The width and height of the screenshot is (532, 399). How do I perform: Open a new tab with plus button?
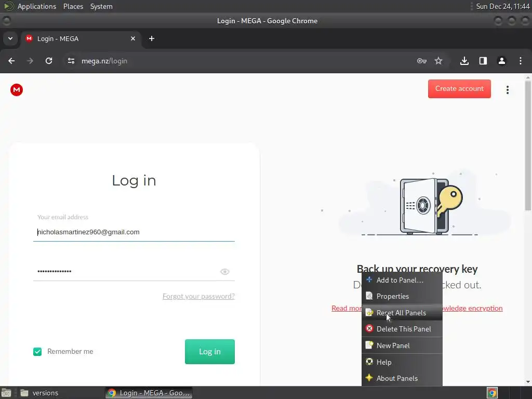152,38
